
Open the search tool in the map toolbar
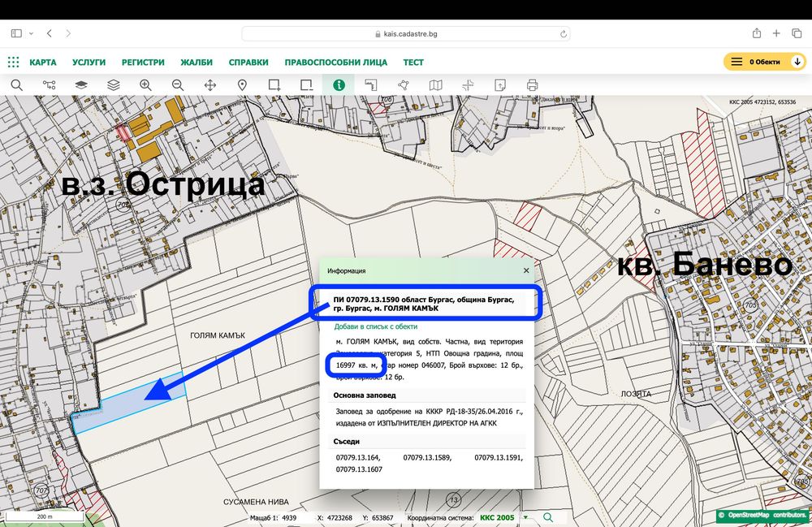(16, 85)
